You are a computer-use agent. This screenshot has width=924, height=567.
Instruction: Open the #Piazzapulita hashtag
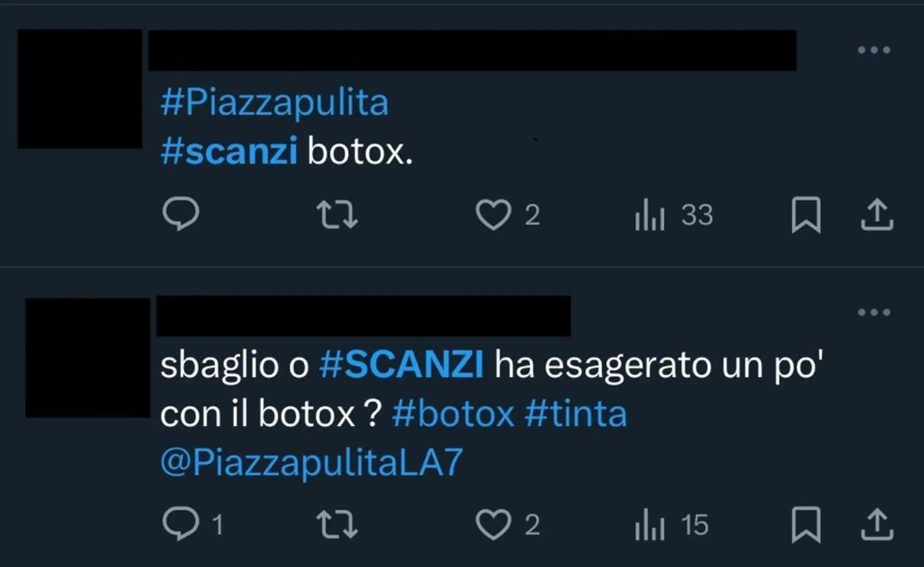[274, 103]
